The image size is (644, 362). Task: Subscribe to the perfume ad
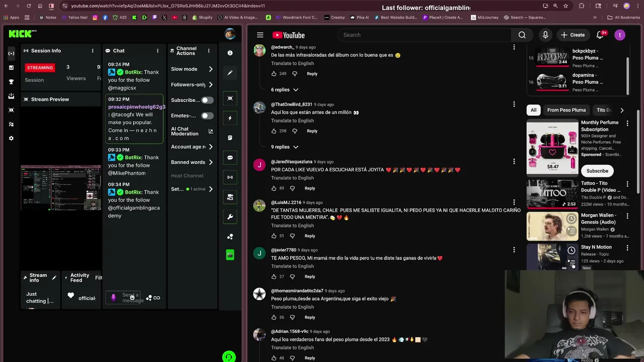click(x=597, y=171)
